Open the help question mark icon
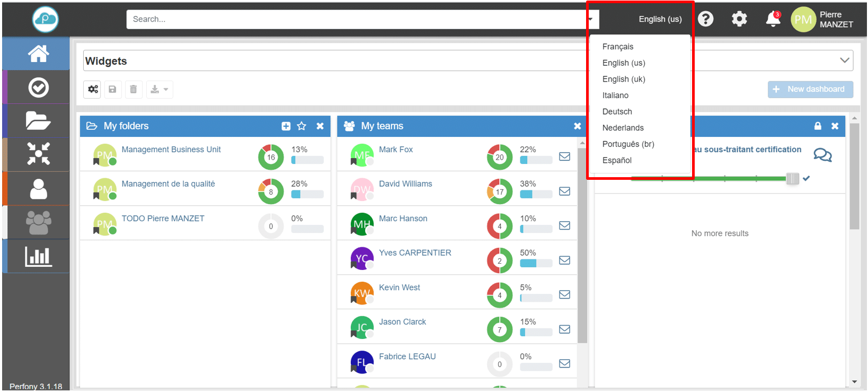This screenshot has height=392, width=868. pos(705,19)
